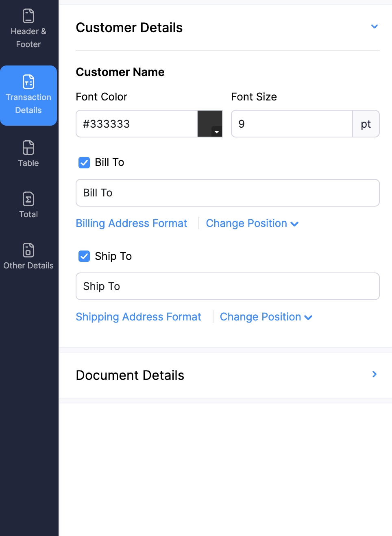
Task: Open the Billing Address Format link
Action: (131, 223)
